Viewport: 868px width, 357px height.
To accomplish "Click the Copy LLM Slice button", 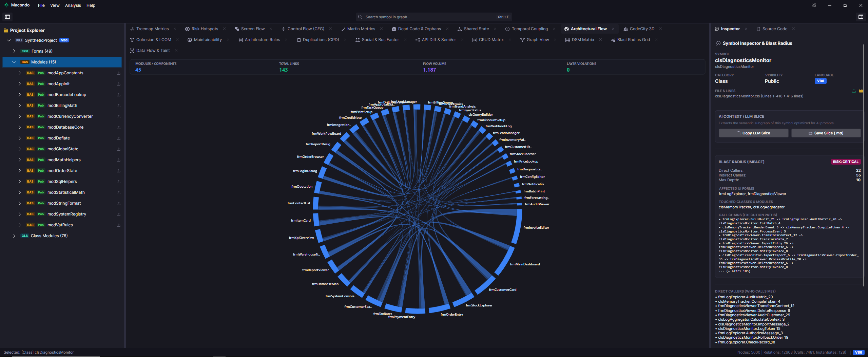I will [753, 133].
